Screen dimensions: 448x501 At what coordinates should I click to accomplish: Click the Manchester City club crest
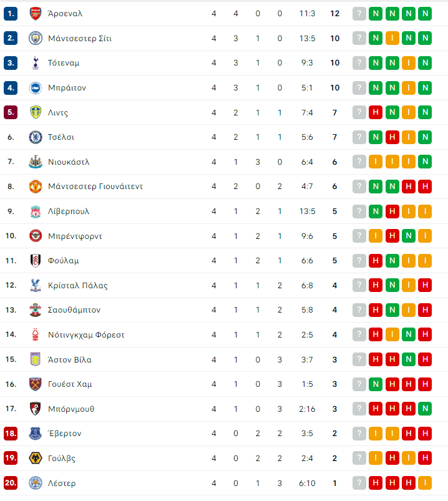coord(36,38)
